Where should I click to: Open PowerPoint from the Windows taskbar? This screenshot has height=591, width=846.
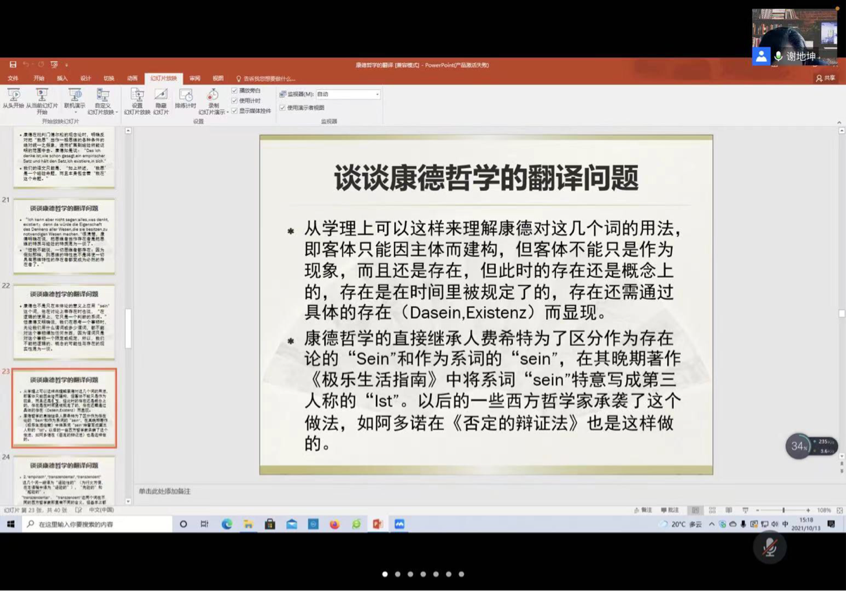coord(377,524)
